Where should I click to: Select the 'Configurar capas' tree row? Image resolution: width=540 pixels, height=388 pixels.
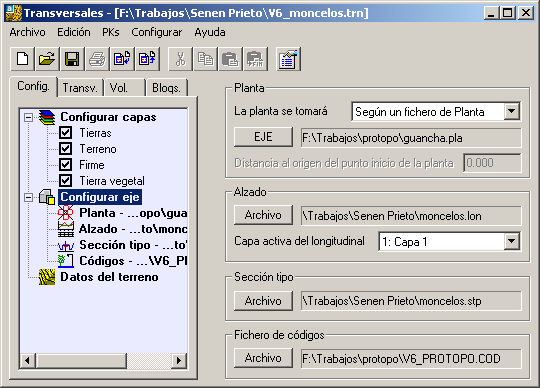pyautogui.click(x=108, y=117)
